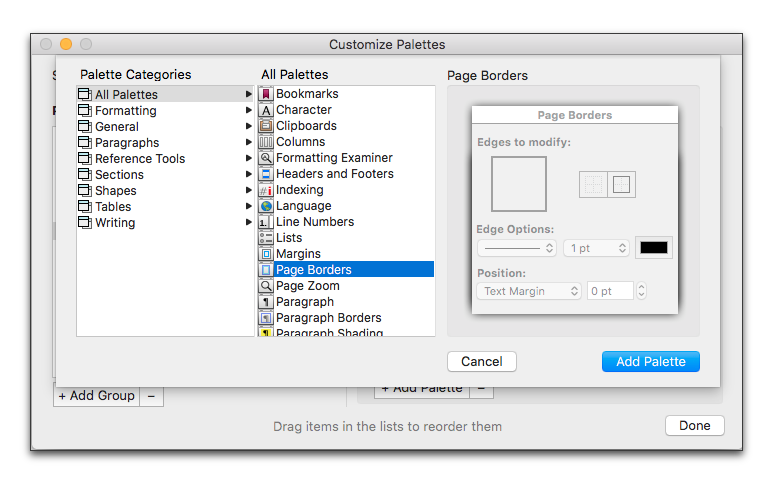Open the Text Margin position dropdown
The width and height of the screenshot is (774, 483).
click(529, 291)
